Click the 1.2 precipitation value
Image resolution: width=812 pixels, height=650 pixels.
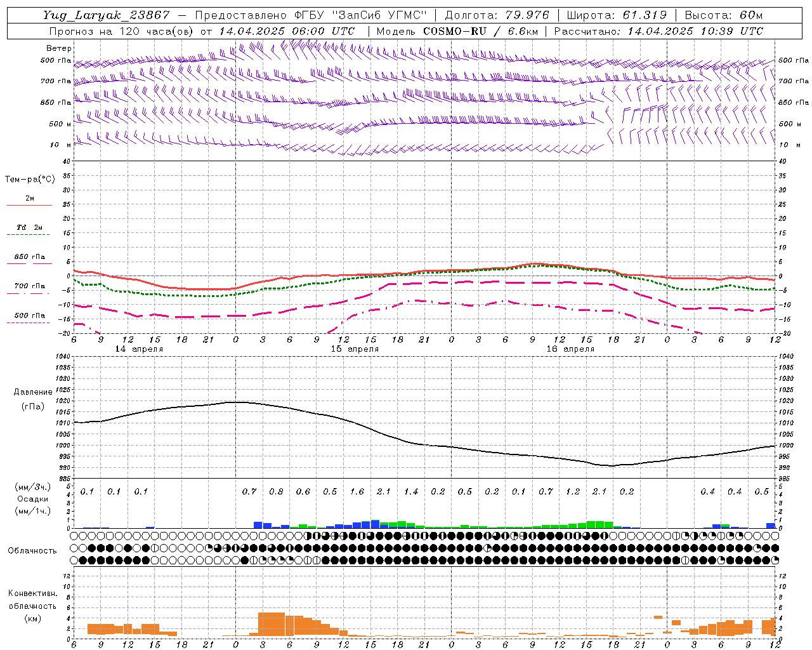[x=573, y=491]
